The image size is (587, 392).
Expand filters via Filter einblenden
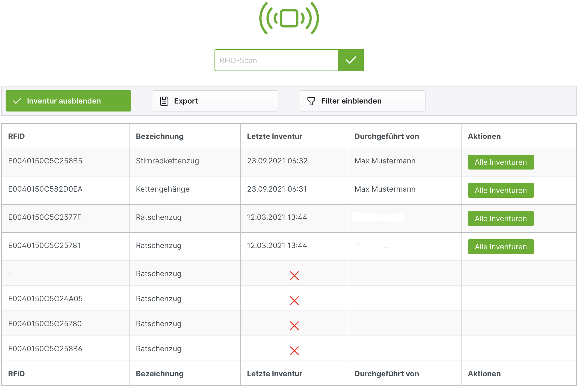click(x=362, y=101)
